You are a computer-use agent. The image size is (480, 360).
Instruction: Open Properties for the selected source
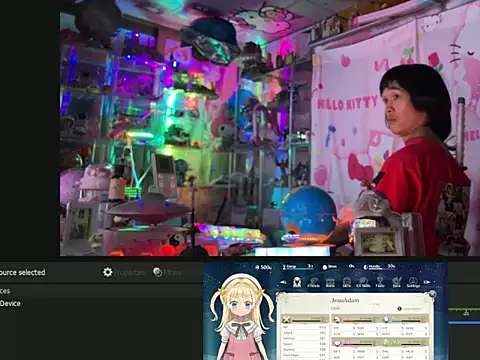click(x=124, y=272)
